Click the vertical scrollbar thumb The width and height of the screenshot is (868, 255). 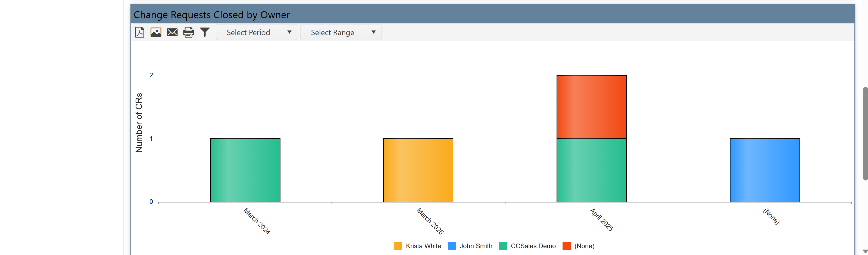865,133
